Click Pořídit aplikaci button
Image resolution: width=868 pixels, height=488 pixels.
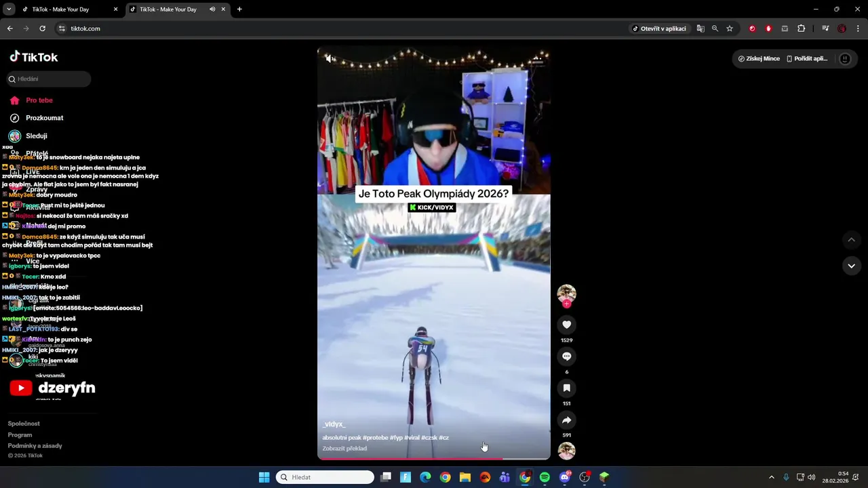[x=807, y=59]
